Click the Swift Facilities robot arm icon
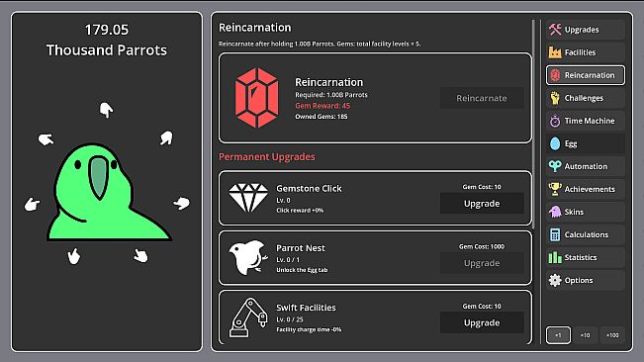Screen dimensions: 644x362 pos(248,317)
